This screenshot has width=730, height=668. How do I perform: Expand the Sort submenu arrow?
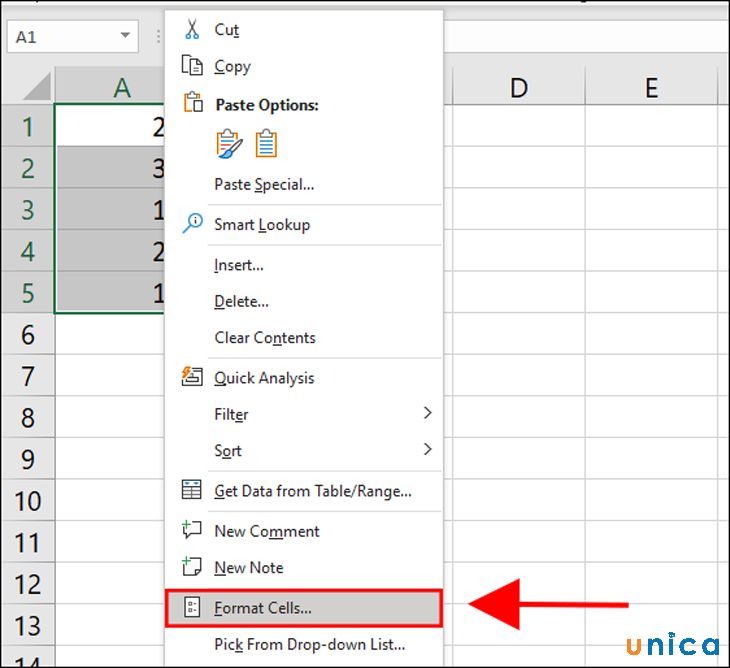(428, 450)
